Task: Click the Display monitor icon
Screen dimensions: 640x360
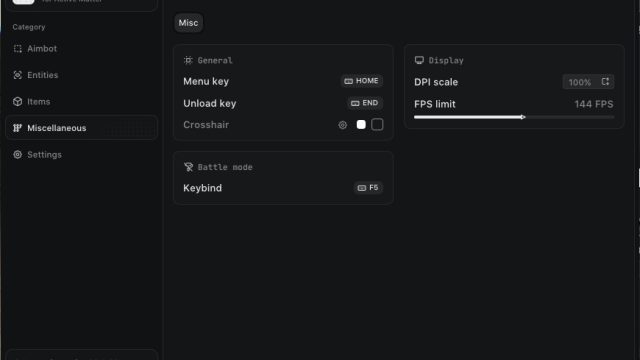Action: click(x=419, y=60)
